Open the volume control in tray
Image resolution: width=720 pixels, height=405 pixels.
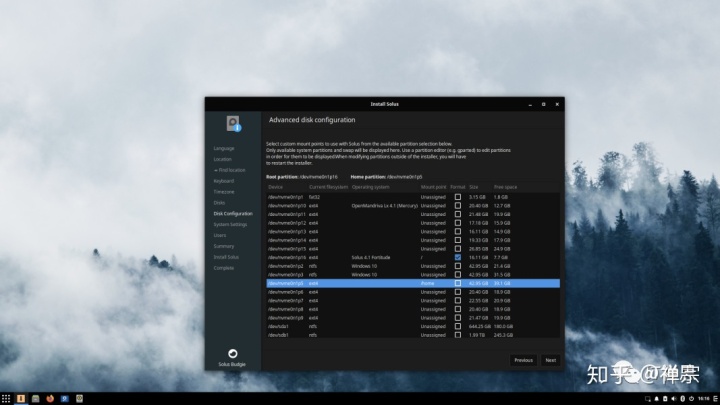click(x=674, y=399)
